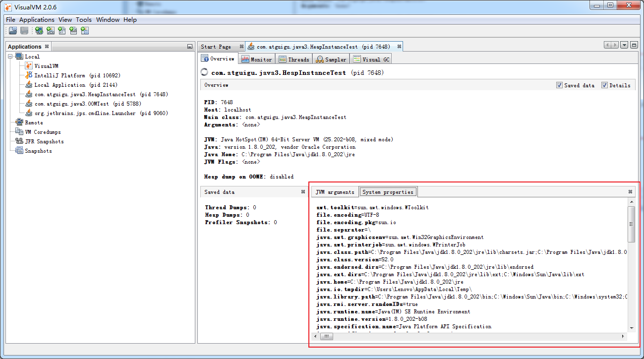Select IntelliJ Platform (pid 10692) in tree

77,75
